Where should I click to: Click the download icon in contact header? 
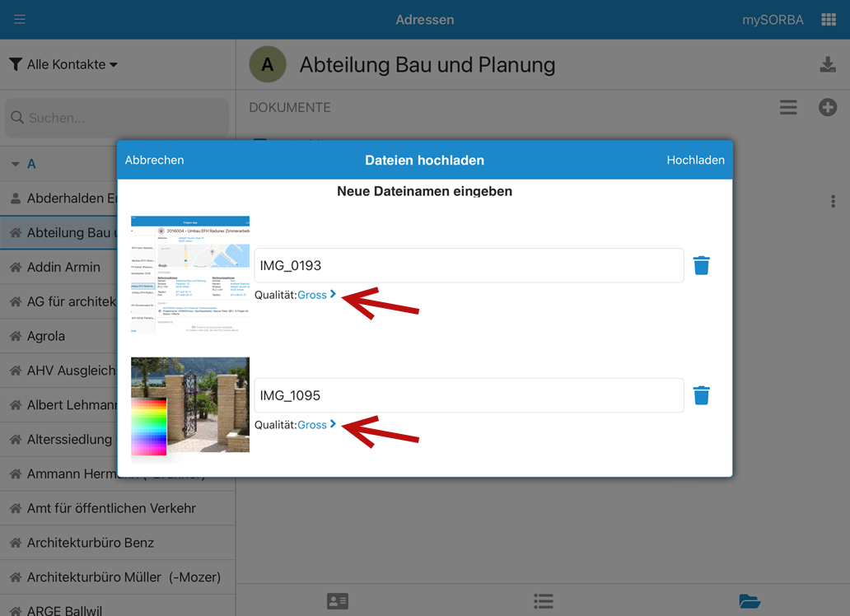tap(828, 65)
